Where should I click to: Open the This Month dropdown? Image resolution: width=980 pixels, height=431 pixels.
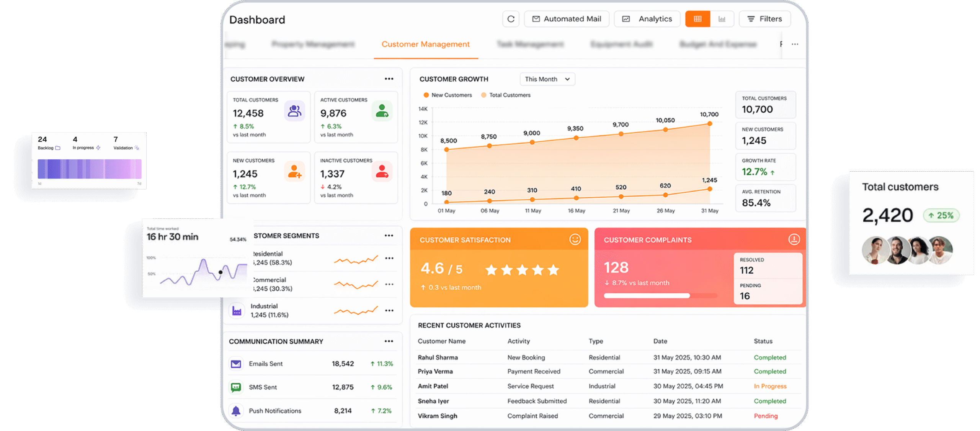pos(547,79)
